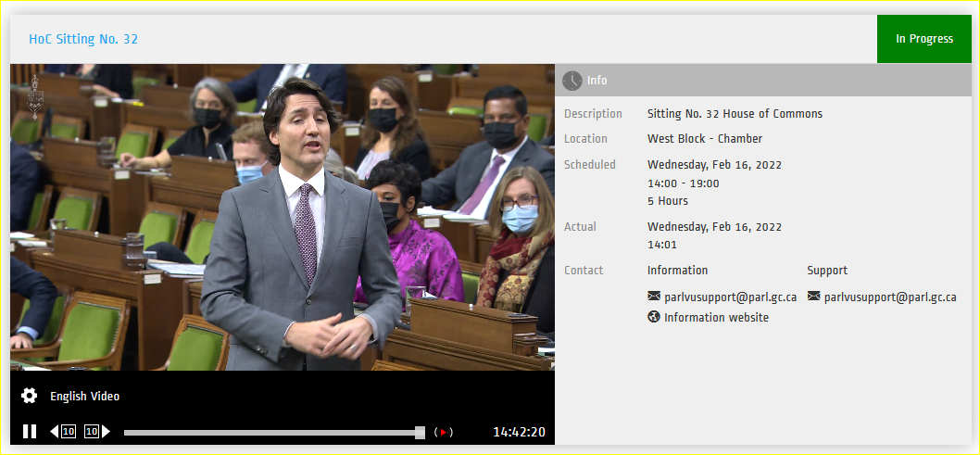The width and height of the screenshot is (980, 455).
Task: Click the Information website globe icon
Action: [654, 317]
